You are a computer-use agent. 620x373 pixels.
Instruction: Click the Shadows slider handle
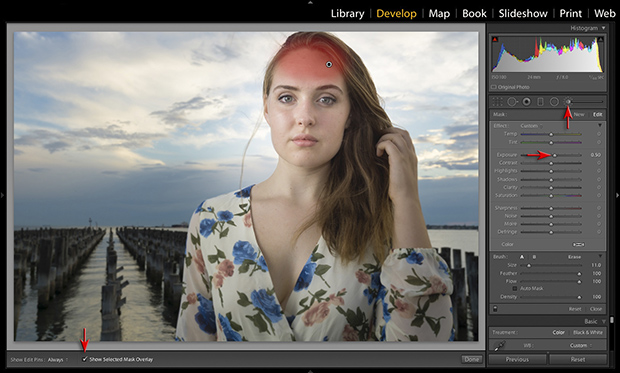[551, 180]
